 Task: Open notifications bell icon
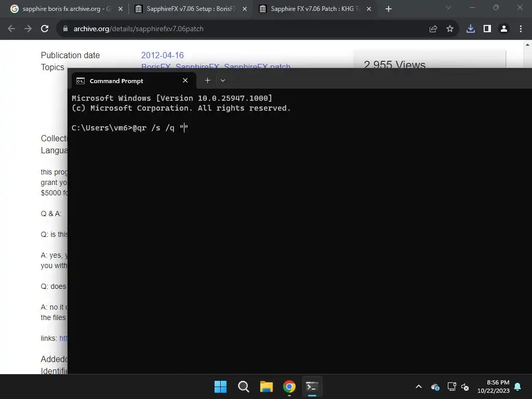click(518, 387)
